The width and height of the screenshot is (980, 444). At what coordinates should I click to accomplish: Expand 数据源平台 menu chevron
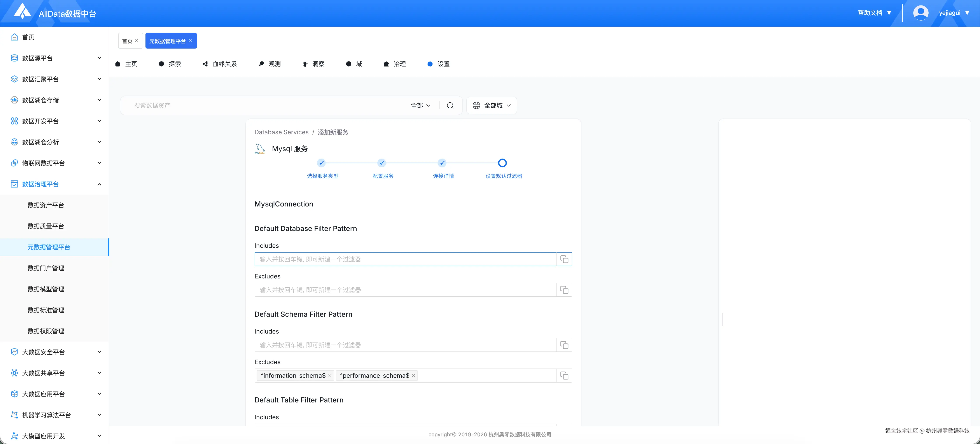(99, 58)
